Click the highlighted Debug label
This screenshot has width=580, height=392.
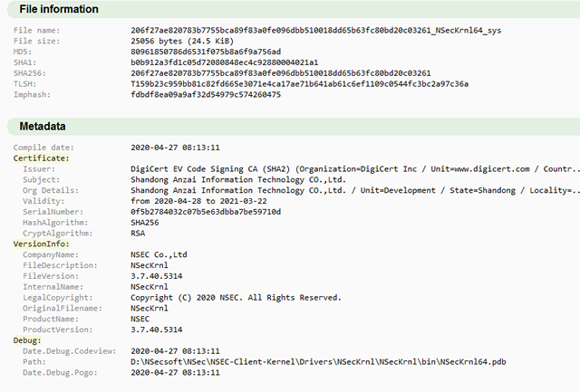tap(27, 340)
